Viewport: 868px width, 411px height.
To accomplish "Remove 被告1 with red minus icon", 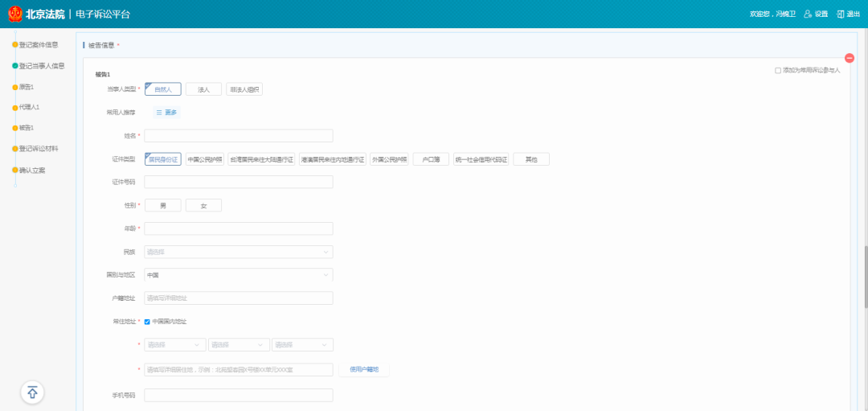I will pyautogui.click(x=850, y=58).
